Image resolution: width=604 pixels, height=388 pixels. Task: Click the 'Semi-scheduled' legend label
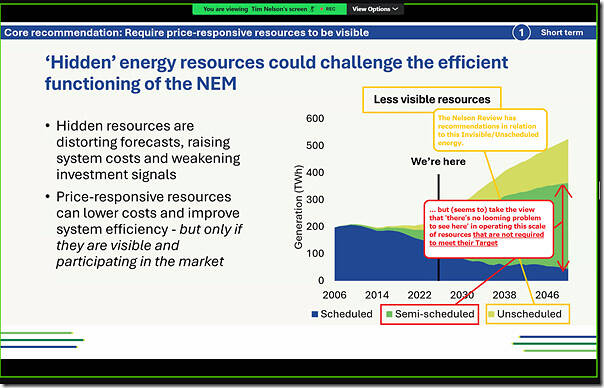(x=435, y=314)
